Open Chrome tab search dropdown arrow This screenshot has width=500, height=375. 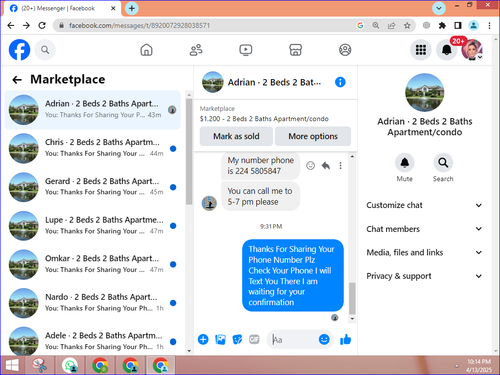pos(439,8)
